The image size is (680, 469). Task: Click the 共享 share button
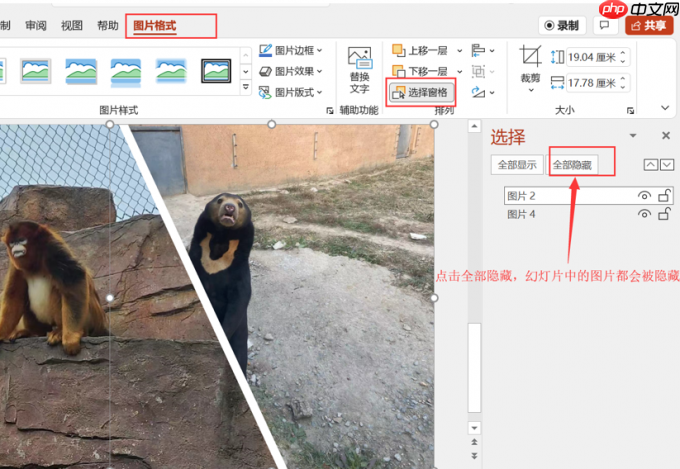point(649,26)
